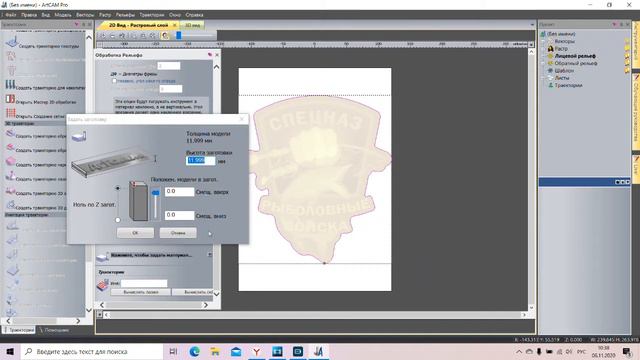Toggle the light bulb beside Растр
This screenshot has width=640, height=360.
pyautogui.click(x=627, y=49)
